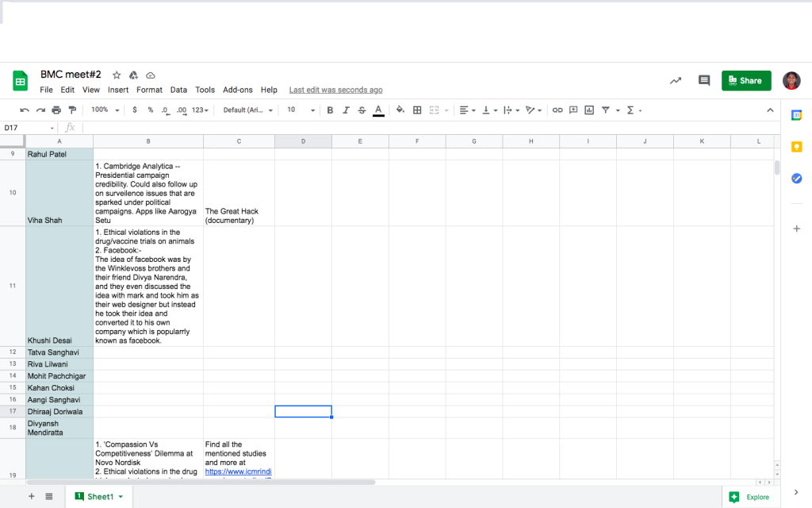812x508 pixels.
Task: Open the Tools menu
Action: click(x=205, y=90)
